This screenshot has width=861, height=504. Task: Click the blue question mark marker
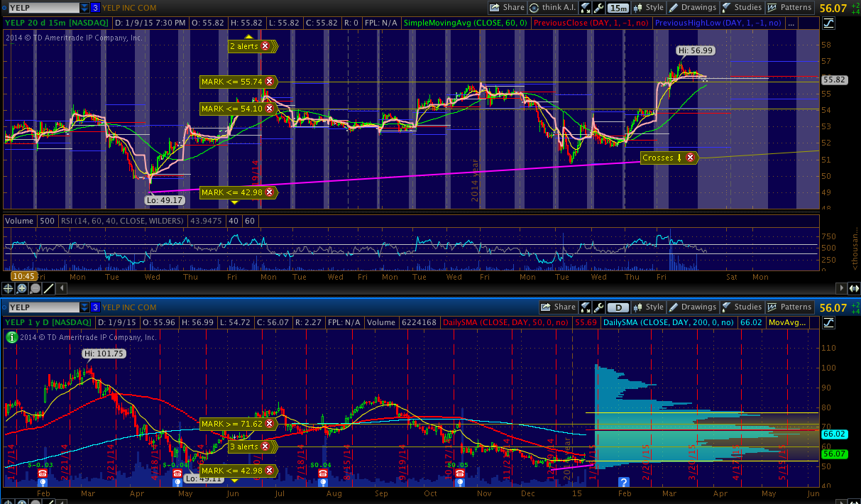pos(623,481)
